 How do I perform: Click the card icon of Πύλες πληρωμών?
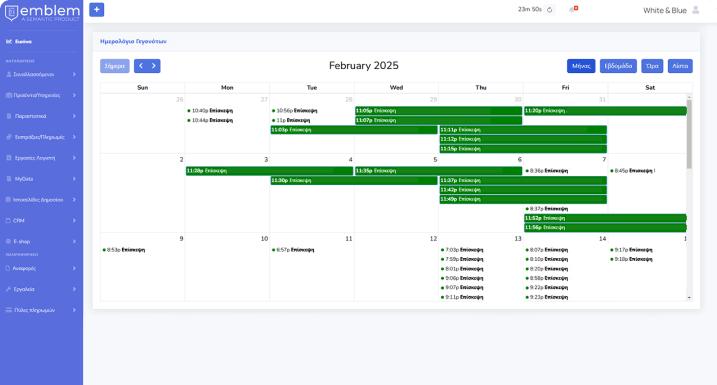tap(9, 310)
